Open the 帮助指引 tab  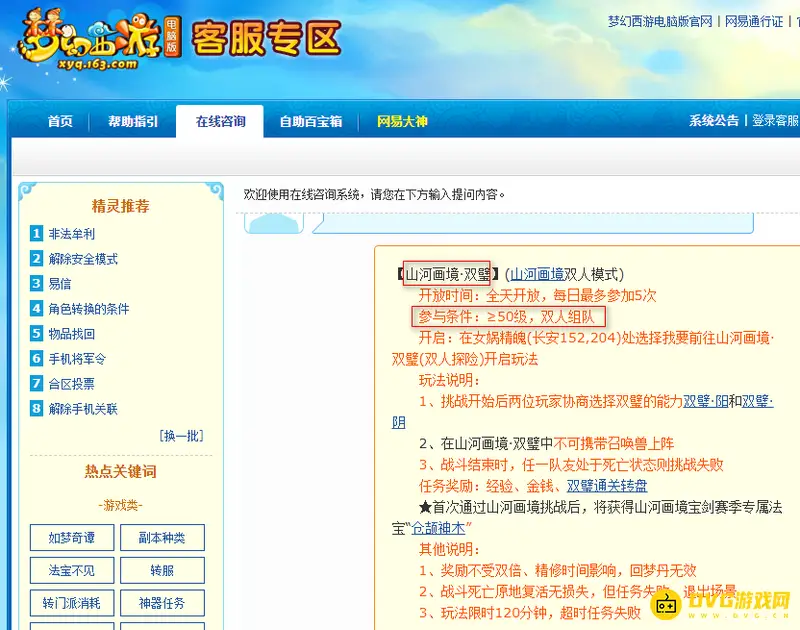pyautogui.click(x=133, y=121)
